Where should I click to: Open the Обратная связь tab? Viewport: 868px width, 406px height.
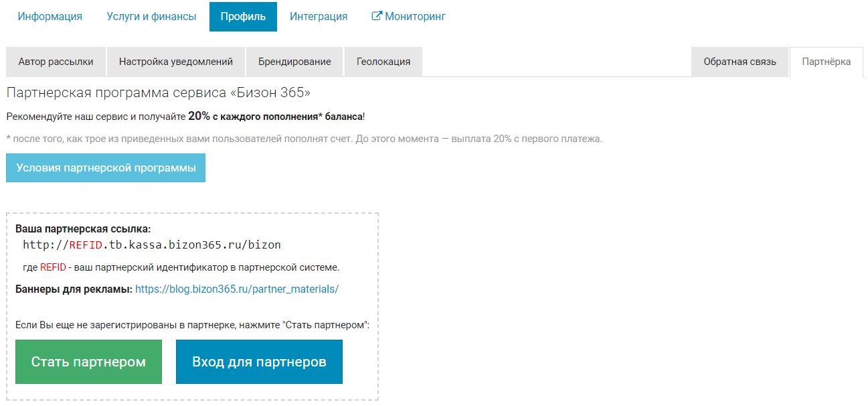[740, 62]
